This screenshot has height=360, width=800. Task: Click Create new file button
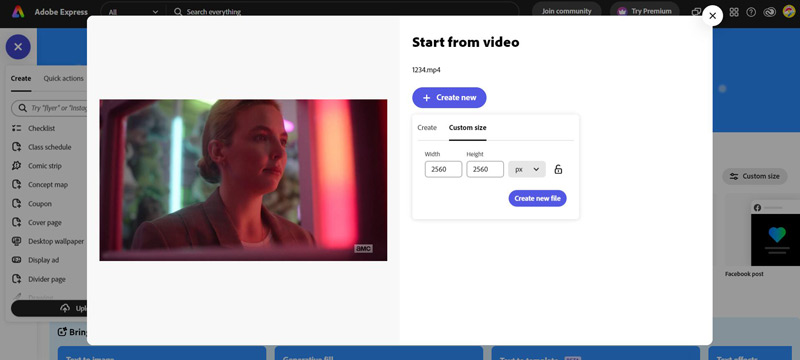[x=537, y=198]
